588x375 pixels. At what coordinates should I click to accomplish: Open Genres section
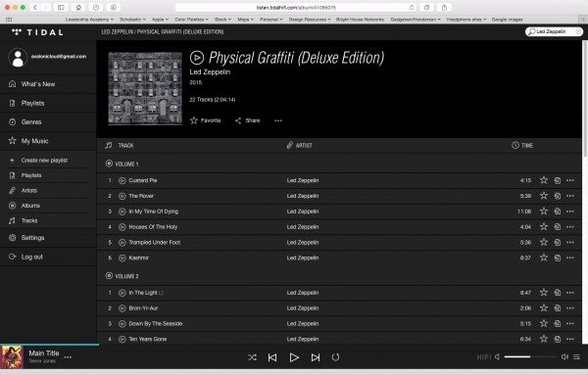point(48,122)
